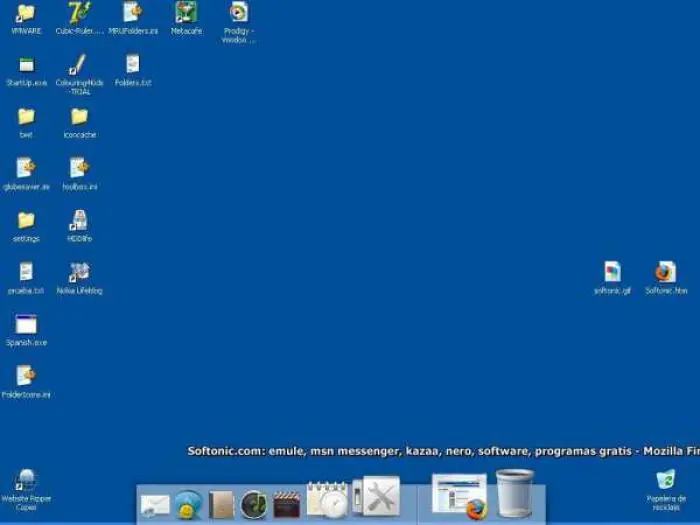Viewport: 700px width, 525px height.
Task: Select the iconcache folder
Action: click(79, 123)
